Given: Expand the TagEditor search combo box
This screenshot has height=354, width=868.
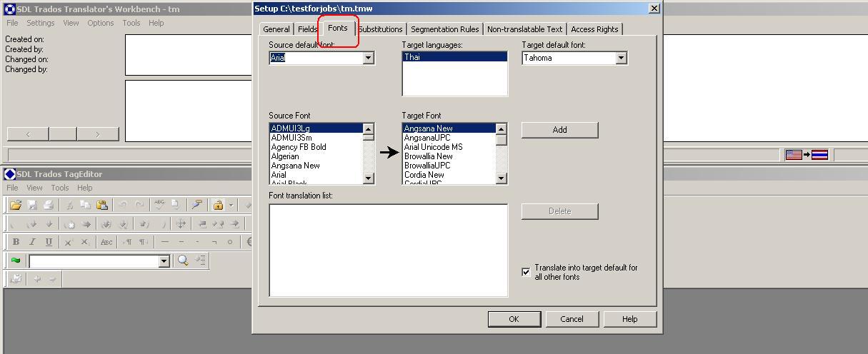Looking at the screenshot, I should pyautogui.click(x=164, y=261).
